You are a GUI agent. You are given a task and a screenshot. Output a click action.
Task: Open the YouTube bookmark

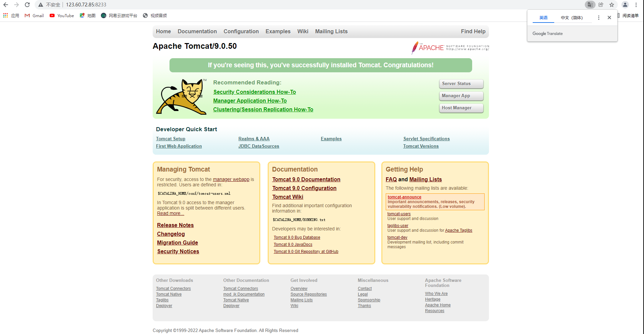(x=62, y=15)
